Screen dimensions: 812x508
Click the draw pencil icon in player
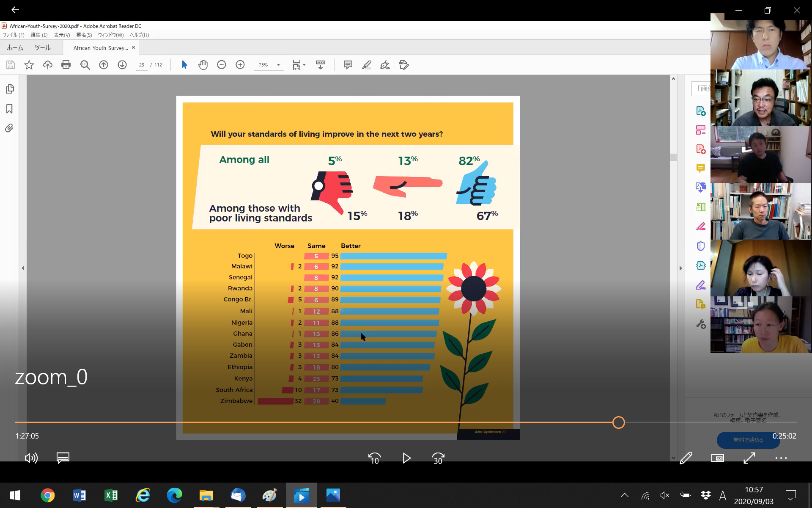point(686,458)
